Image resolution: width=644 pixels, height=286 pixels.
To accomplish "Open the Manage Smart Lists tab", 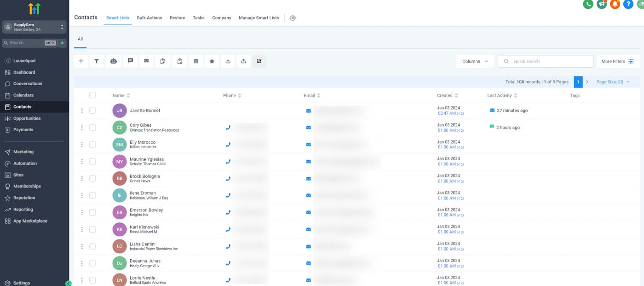I will 259,18.
